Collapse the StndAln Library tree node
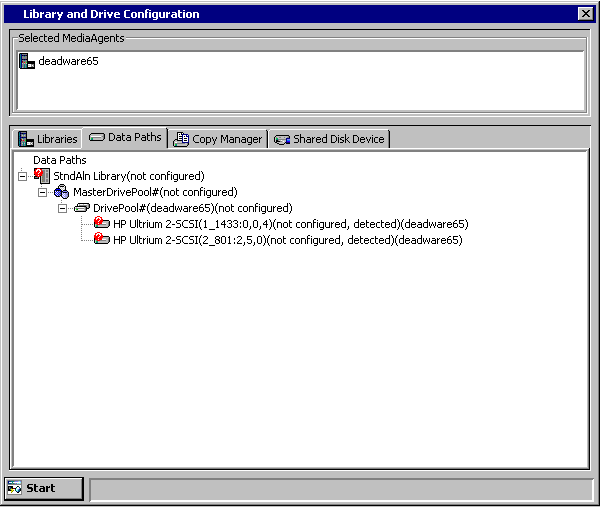 point(23,176)
